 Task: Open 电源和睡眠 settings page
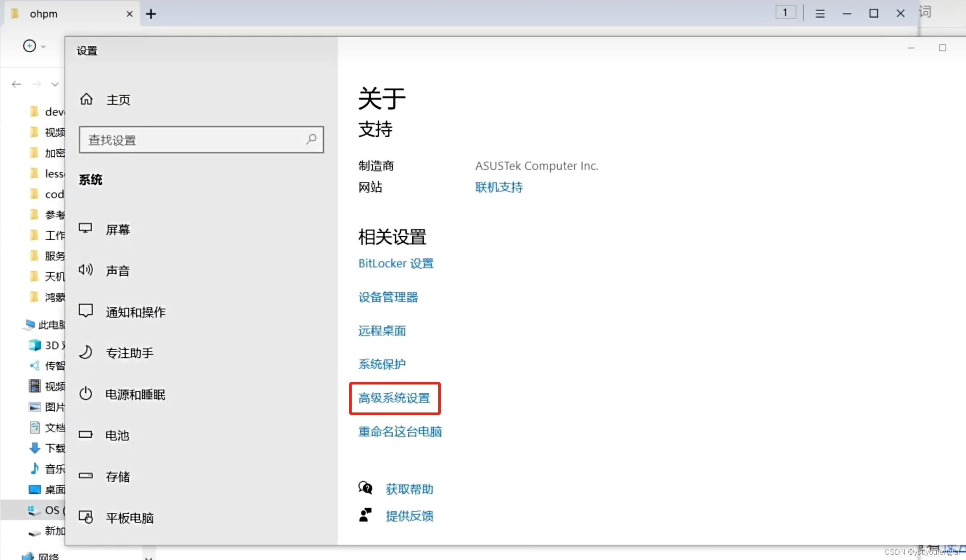(136, 394)
